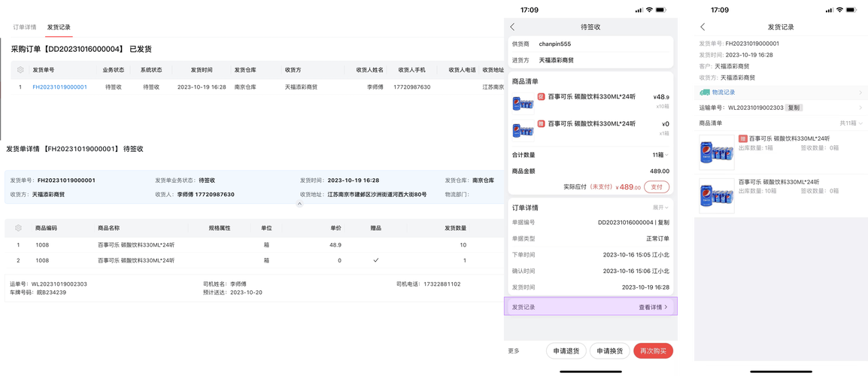Expand the 共11箱 dropdown in 商品清单
This screenshot has height=376, width=868.
coord(851,123)
